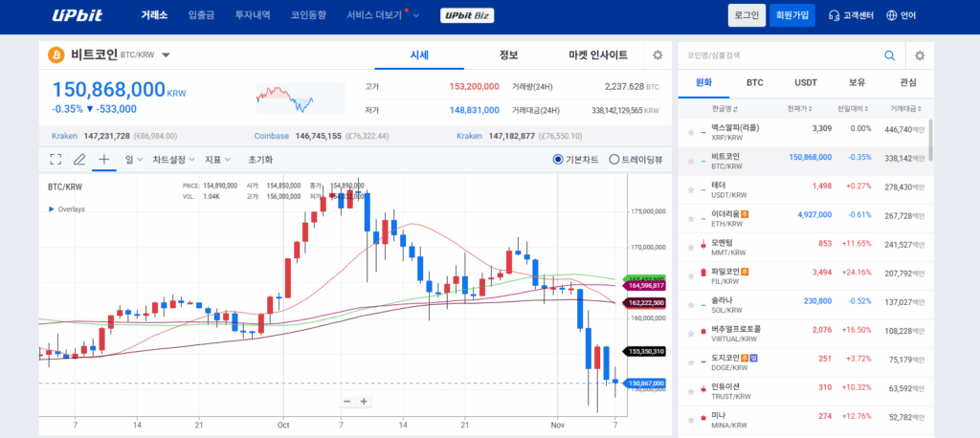This screenshot has width=980, height=438.
Task: Open the 거래소 menu
Action: 154,15
